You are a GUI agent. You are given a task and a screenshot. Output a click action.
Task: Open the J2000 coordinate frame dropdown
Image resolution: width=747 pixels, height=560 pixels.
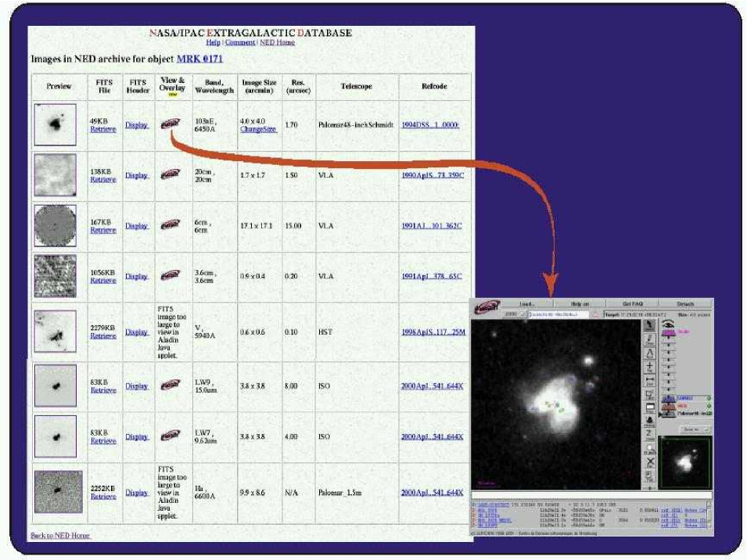(x=514, y=314)
